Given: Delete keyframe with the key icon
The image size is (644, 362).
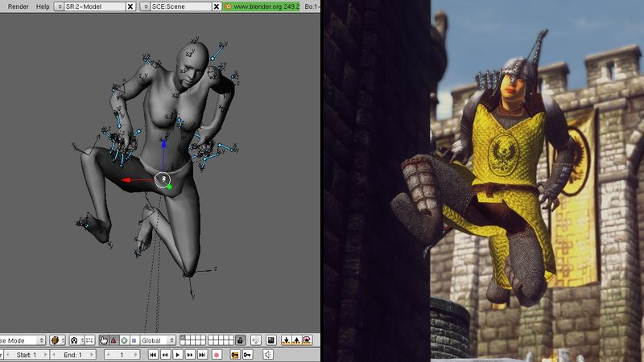Looking at the screenshot, I should click(247, 355).
